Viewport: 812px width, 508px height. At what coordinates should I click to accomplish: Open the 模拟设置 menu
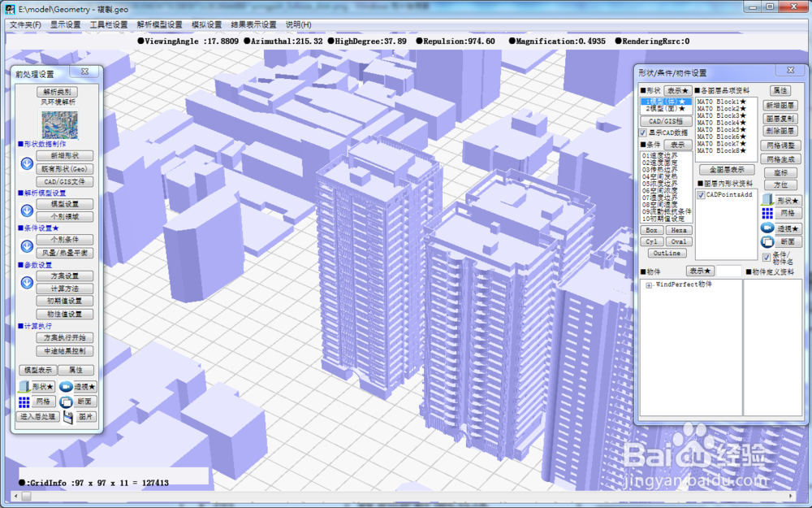[206, 25]
